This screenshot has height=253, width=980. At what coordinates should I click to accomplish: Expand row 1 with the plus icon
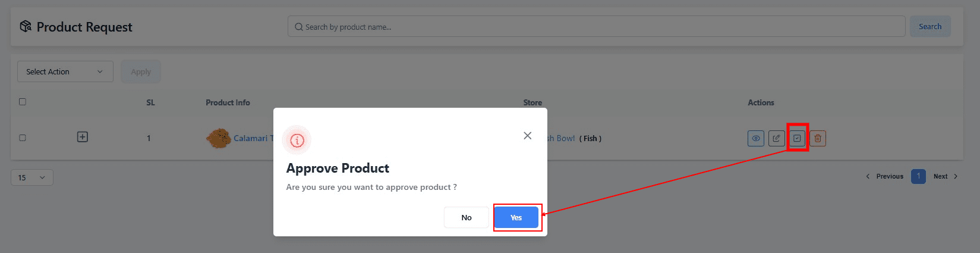coord(83,138)
